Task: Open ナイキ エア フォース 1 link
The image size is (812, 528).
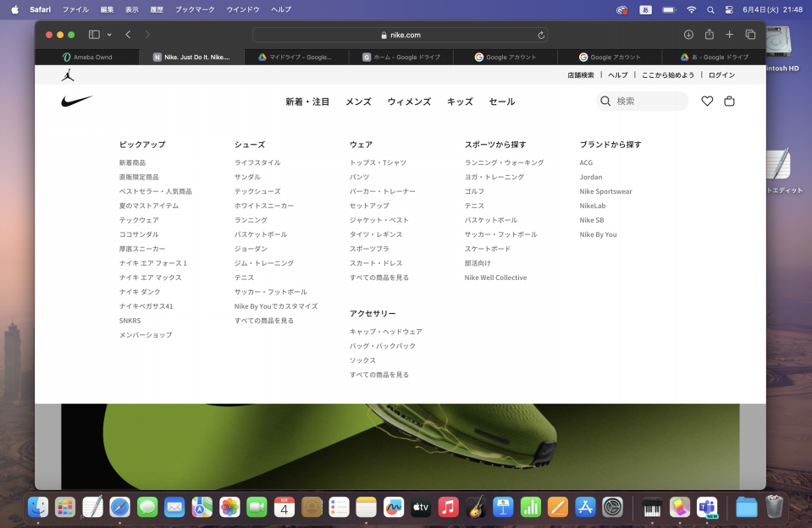Action: tap(153, 263)
